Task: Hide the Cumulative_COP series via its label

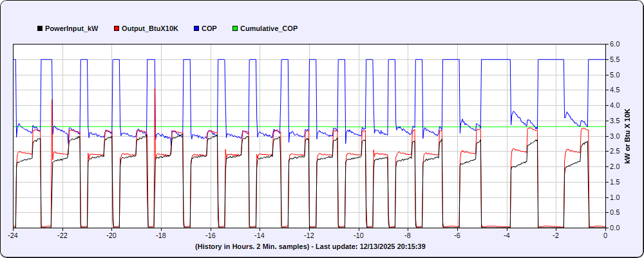Action: pyautogui.click(x=269, y=28)
